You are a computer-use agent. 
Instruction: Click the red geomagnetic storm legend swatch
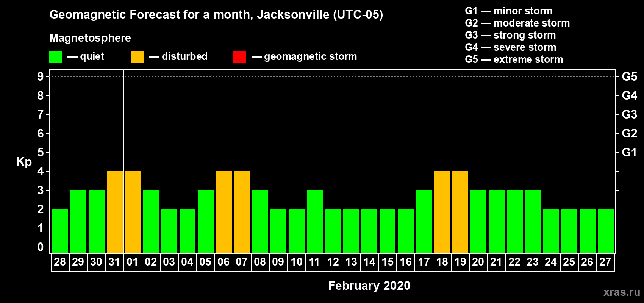239,57
